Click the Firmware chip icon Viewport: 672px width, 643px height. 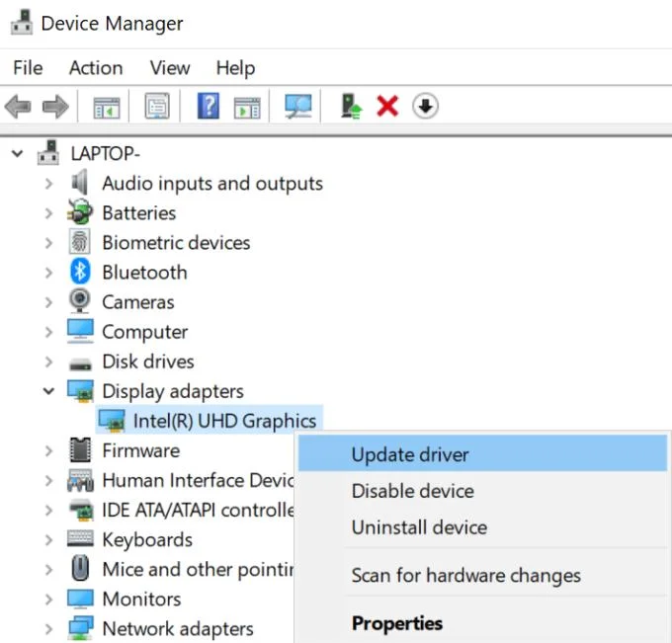80,449
